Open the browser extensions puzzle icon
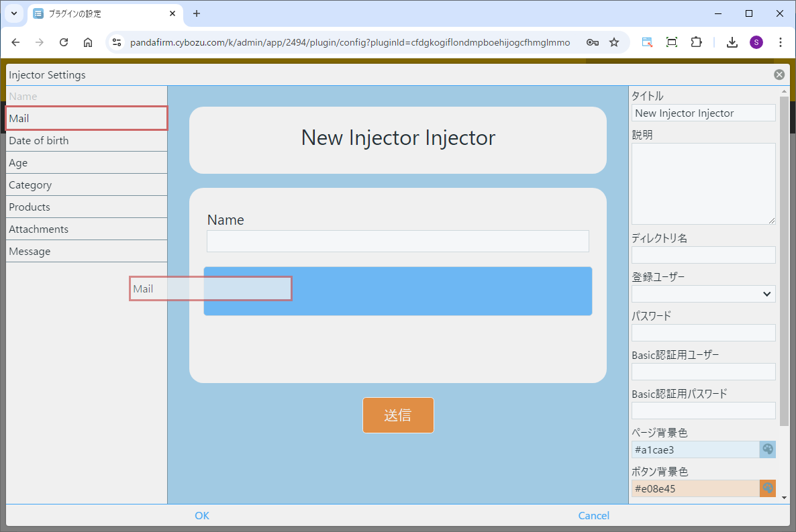Viewport: 796px width, 532px height. [x=696, y=42]
